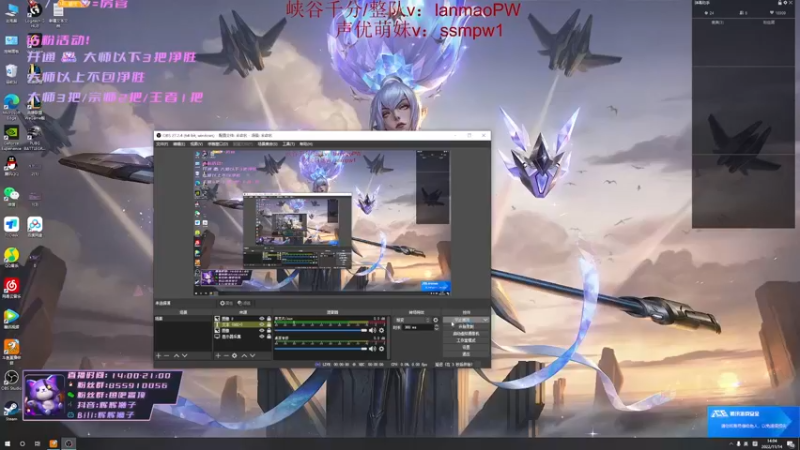The image size is (800, 450).
Task: Open Recycle Bin desktop icon
Action: (11, 73)
